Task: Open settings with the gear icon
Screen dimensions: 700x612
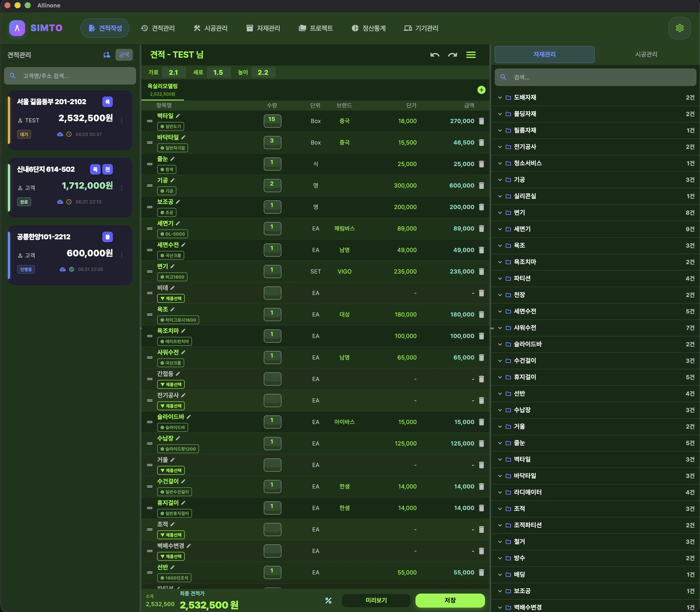Action: pos(680,28)
